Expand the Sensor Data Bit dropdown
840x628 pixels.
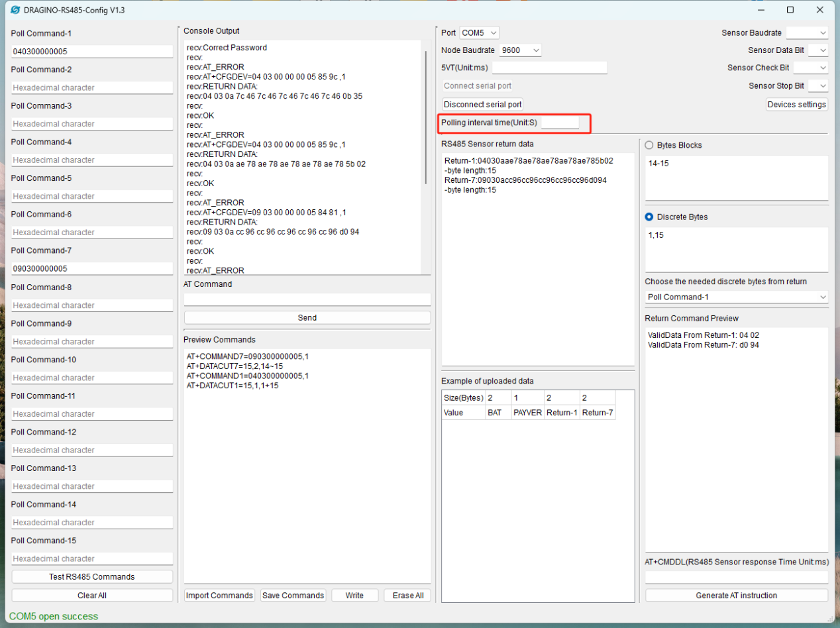(x=818, y=50)
